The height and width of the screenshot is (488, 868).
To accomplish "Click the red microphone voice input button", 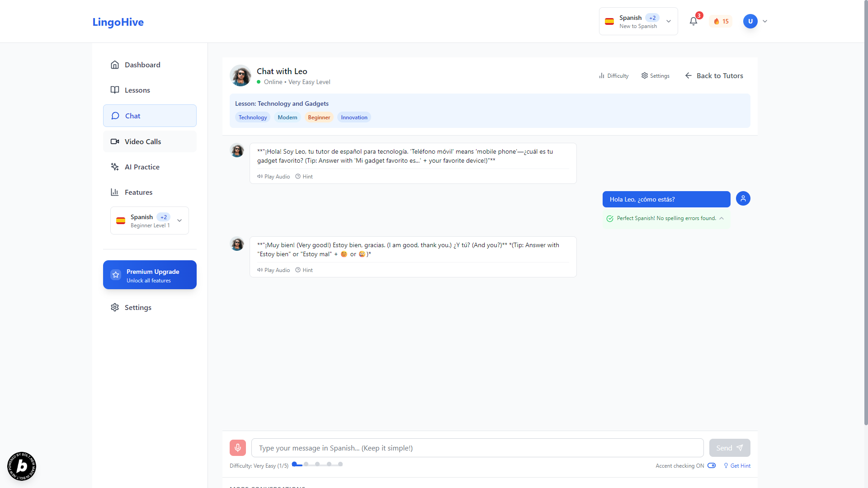I will [x=237, y=448].
